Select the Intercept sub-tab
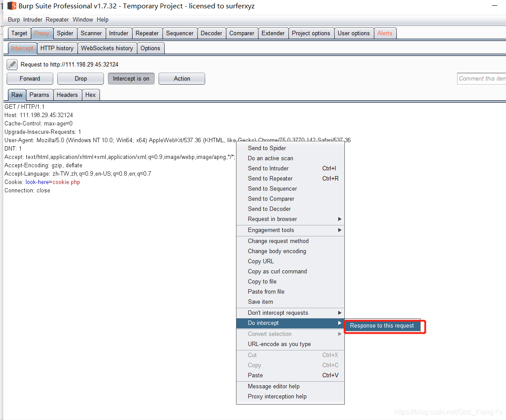The height and width of the screenshot is (420, 506). 22,48
